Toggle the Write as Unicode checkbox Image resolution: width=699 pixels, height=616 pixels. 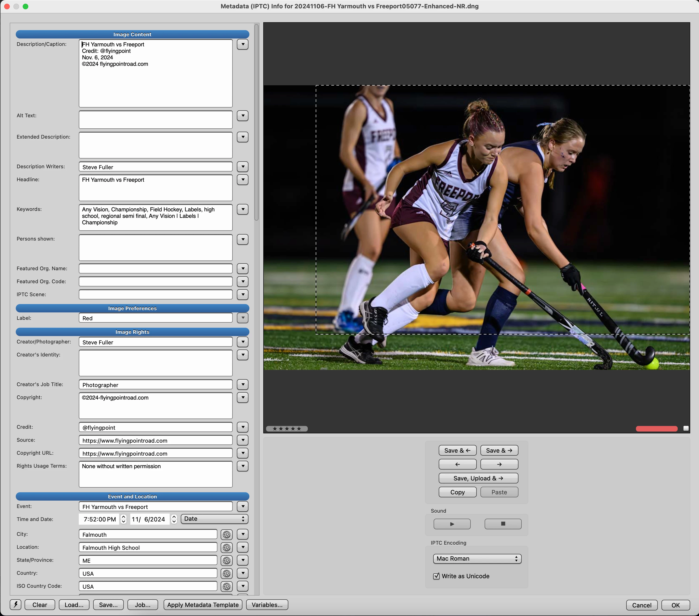click(x=436, y=576)
